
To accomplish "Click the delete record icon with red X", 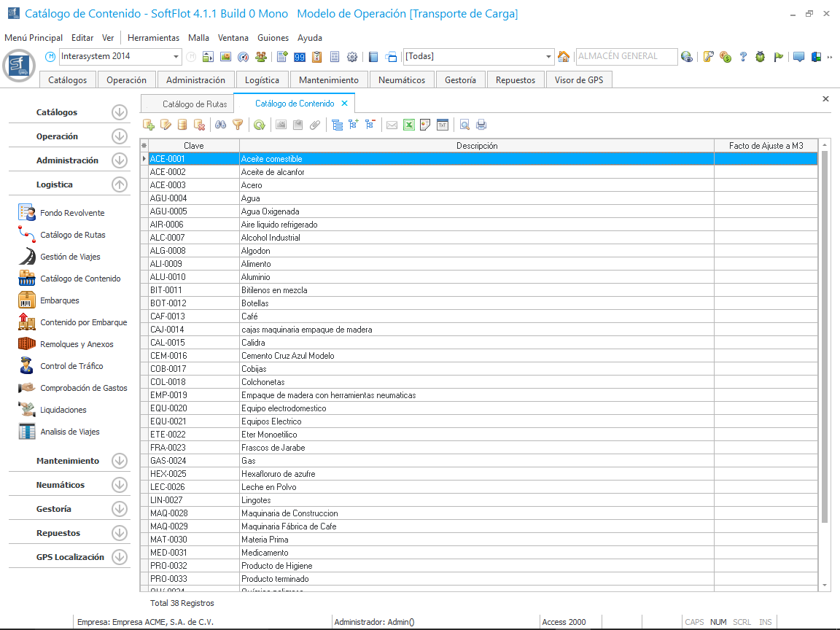I will click(199, 125).
